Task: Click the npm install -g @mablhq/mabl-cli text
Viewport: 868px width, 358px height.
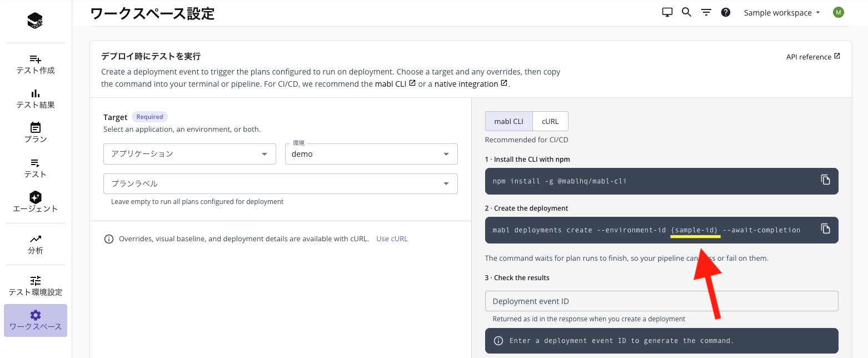Action: [560, 181]
